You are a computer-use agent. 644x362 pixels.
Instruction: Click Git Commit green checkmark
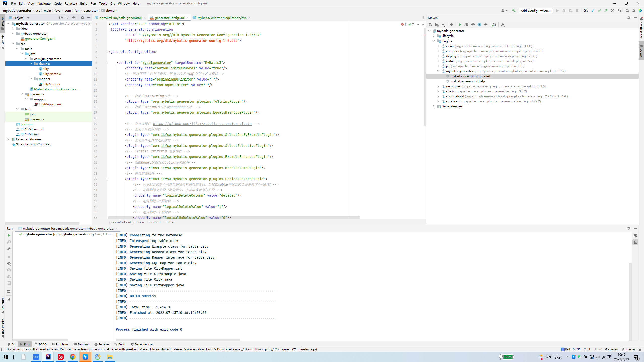click(x=600, y=11)
